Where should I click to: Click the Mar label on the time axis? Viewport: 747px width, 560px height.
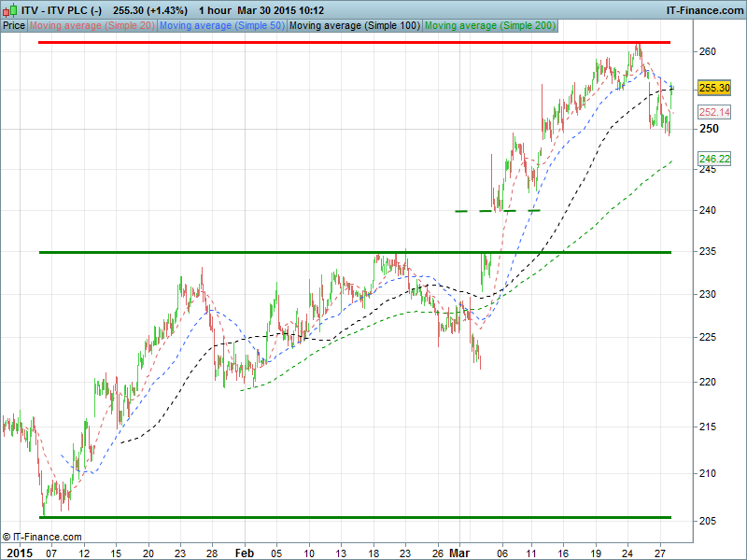point(458,553)
